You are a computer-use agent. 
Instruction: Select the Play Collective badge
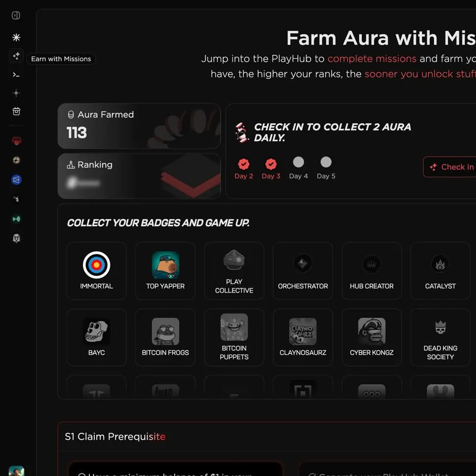click(234, 271)
